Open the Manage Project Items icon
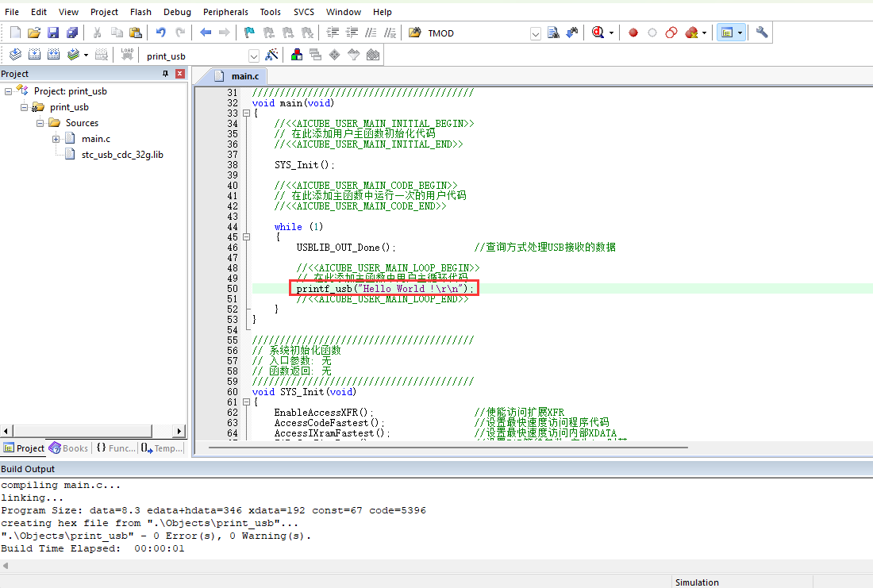The image size is (873, 588). (297, 55)
